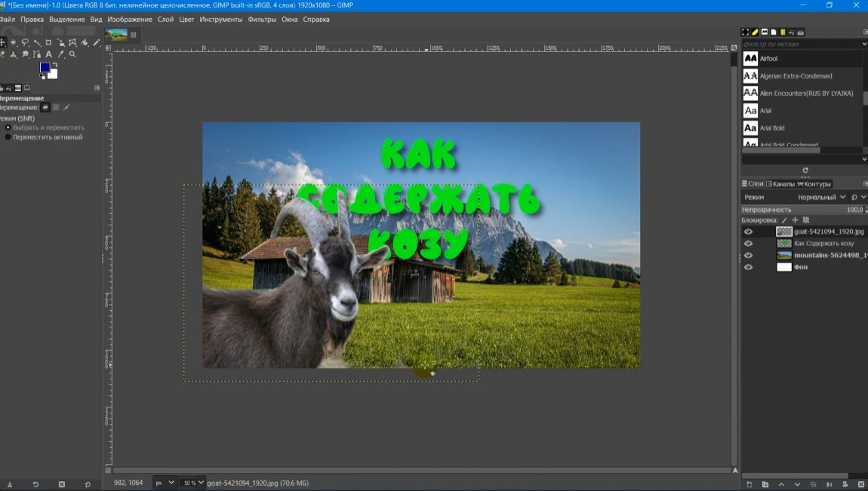Viewport: 868px width, 491px height.
Task: Open the Файл menu
Action: pos(8,20)
